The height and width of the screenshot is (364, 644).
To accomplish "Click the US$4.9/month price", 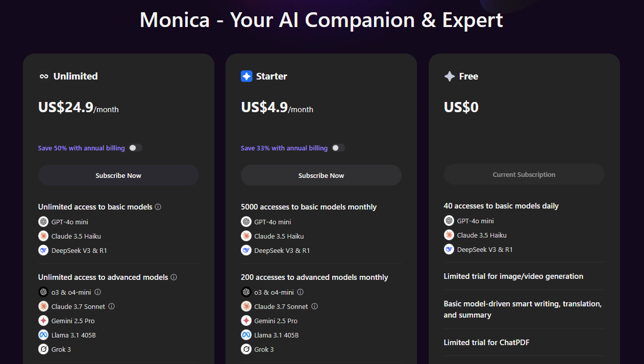I will [277, 108].
